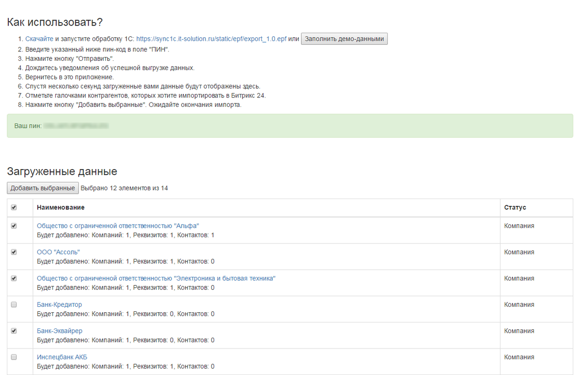Image resolution: width=588 pixels, height=375 pixels.
Task: Open the ООО "Ассоль" link
Action: [x=58, y=252]
